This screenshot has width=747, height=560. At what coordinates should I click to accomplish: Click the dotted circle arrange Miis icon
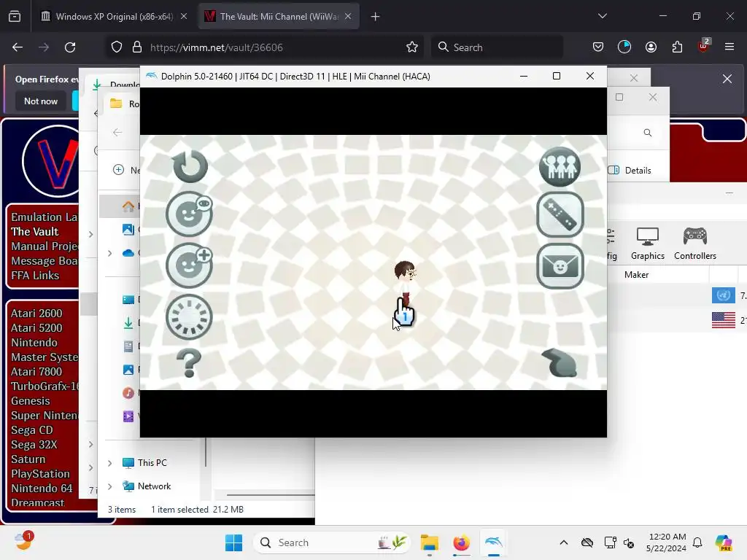coord(189,317)
